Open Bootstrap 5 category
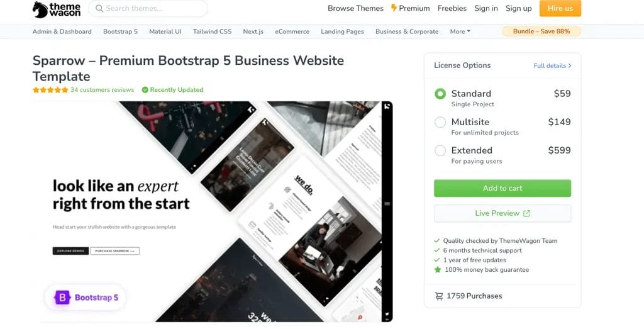 [120, 31]
